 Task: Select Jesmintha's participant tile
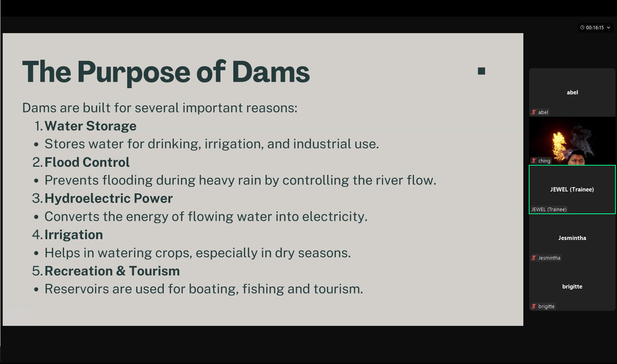pyautogui.click(x=572, y=238)
